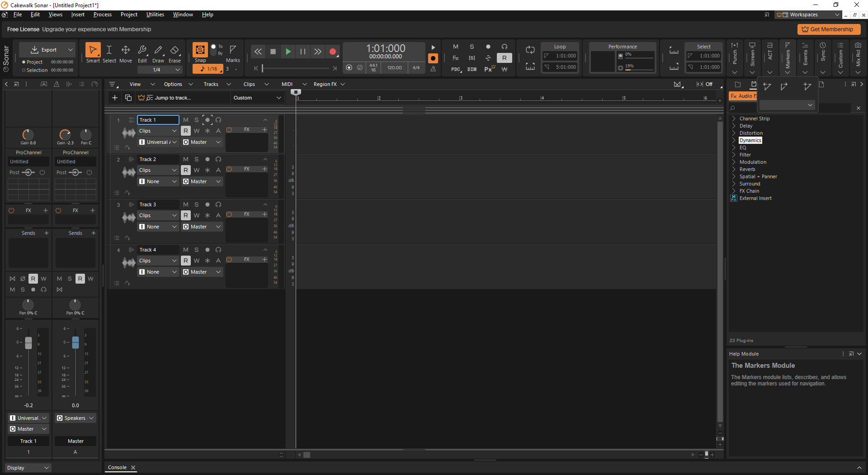Expand the Channel Strip category

coord(734,119)
